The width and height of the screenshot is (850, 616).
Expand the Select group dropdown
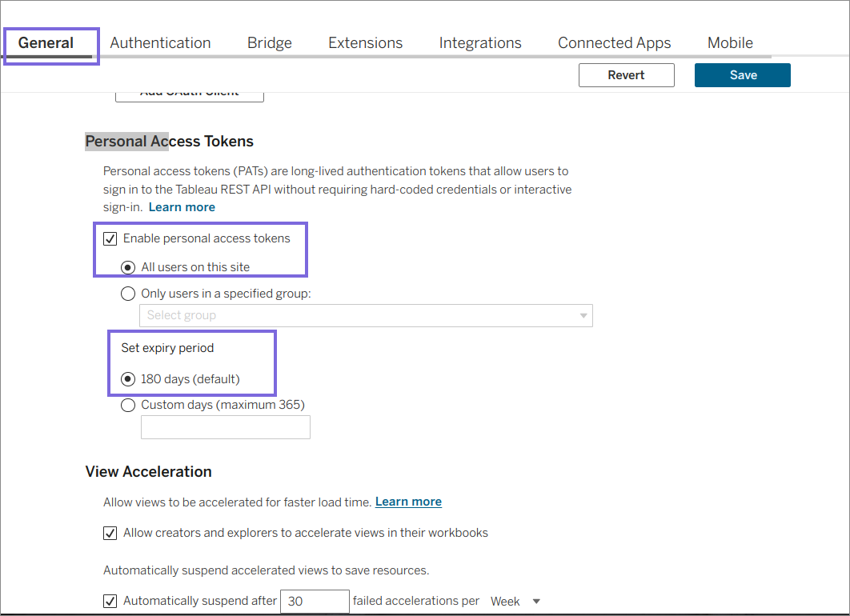[x=366, y=315]
